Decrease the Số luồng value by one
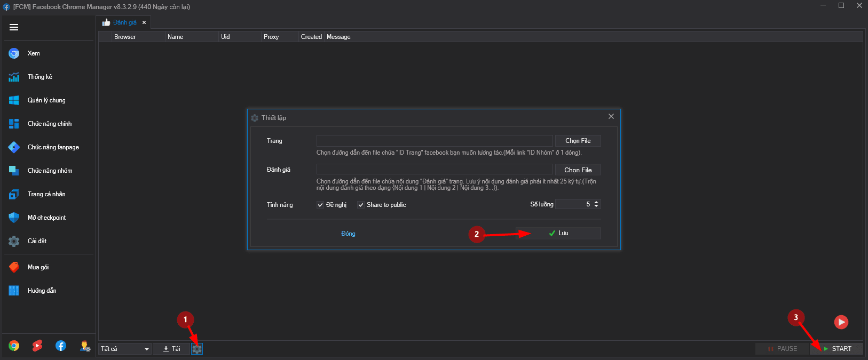This screenshot has width=868, height=360. (597, 206)
